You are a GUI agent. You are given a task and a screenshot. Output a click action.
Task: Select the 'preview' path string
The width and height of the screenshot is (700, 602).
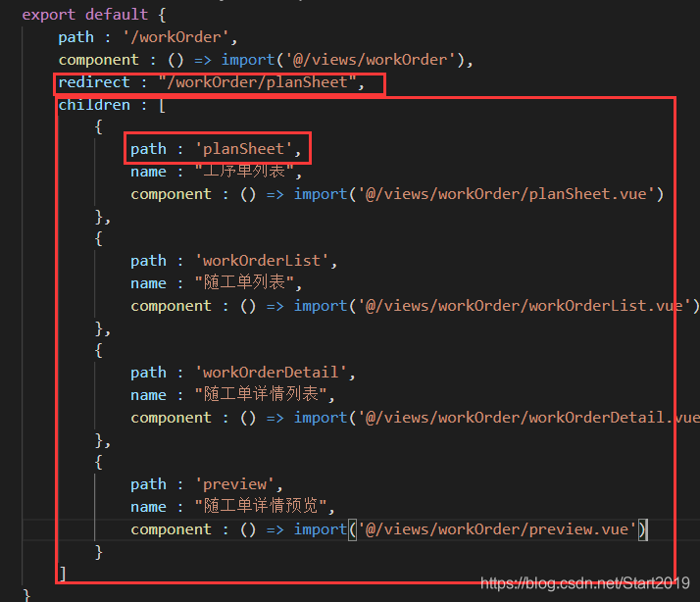(235, 484)
